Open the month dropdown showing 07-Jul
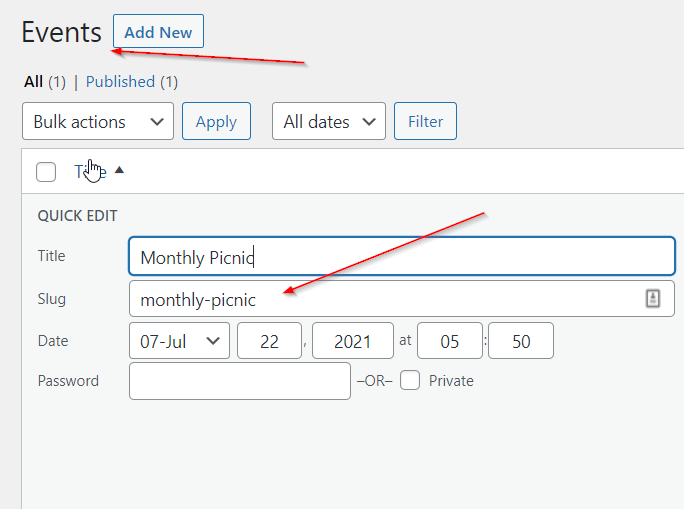Image resolution: width=684 pixels, height=509 pixels. point(180,341)
